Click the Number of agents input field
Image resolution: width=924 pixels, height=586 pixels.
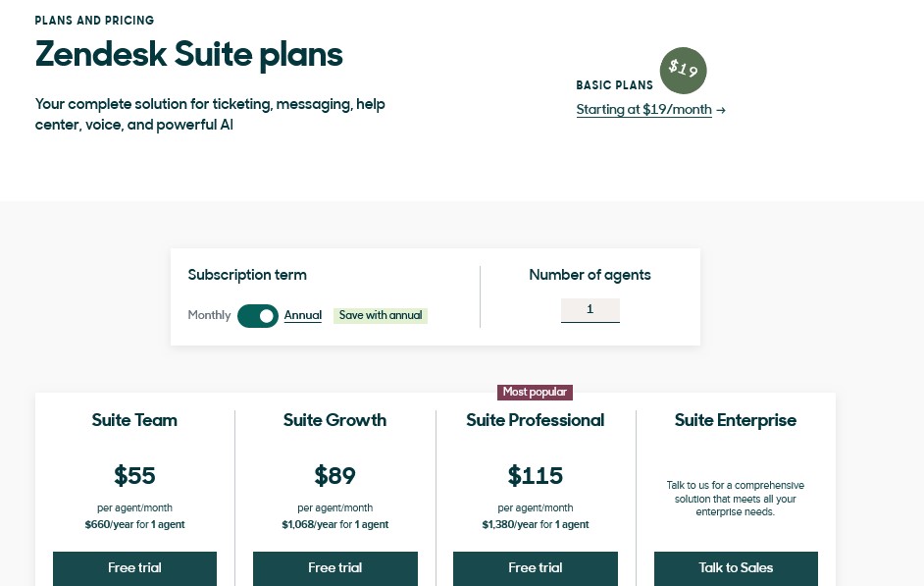590,310
